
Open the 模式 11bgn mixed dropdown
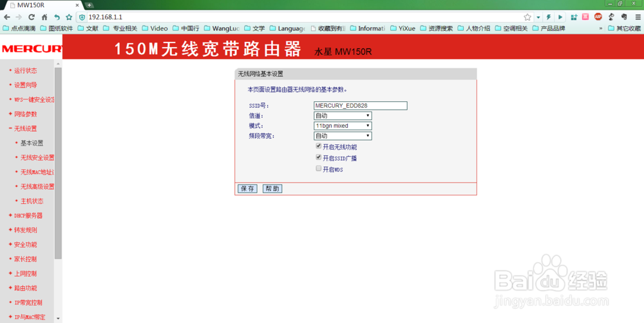click(x=343, y=126)
